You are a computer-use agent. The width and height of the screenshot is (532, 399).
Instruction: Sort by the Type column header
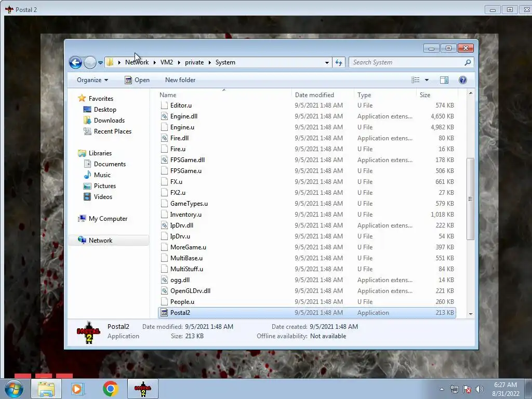point(385,95)
